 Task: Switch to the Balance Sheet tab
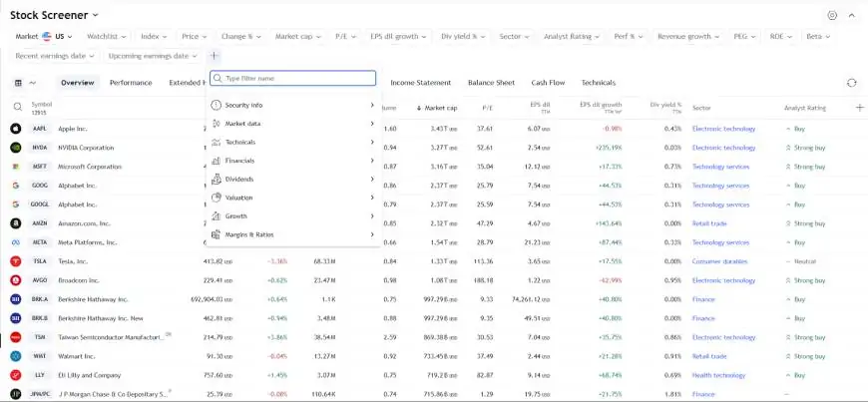tap(491, 83)
